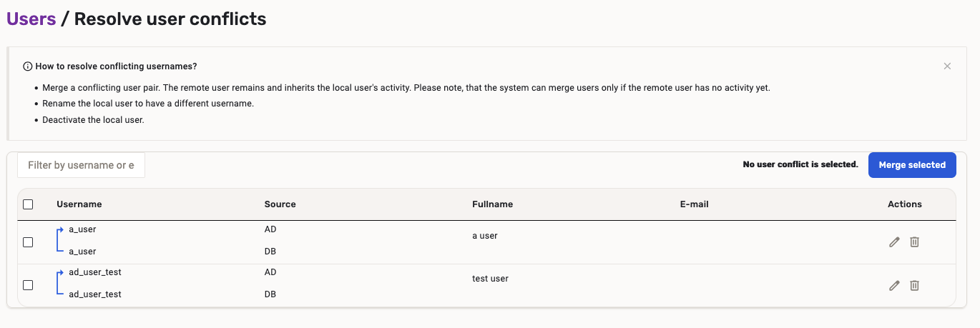Click merge arrow icon beside a_user

click(59, 240)
